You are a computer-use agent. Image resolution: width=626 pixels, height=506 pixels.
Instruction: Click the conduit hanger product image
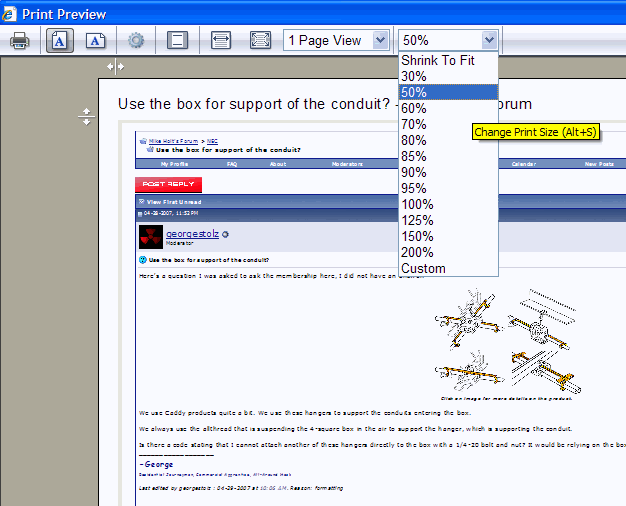(507, 340)
